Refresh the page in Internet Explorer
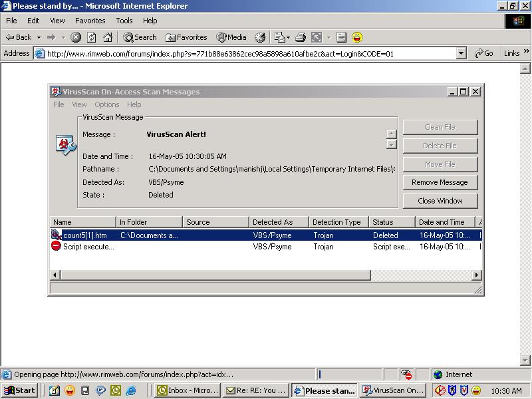Screen dimensions: 532x399 click(92, 37)
